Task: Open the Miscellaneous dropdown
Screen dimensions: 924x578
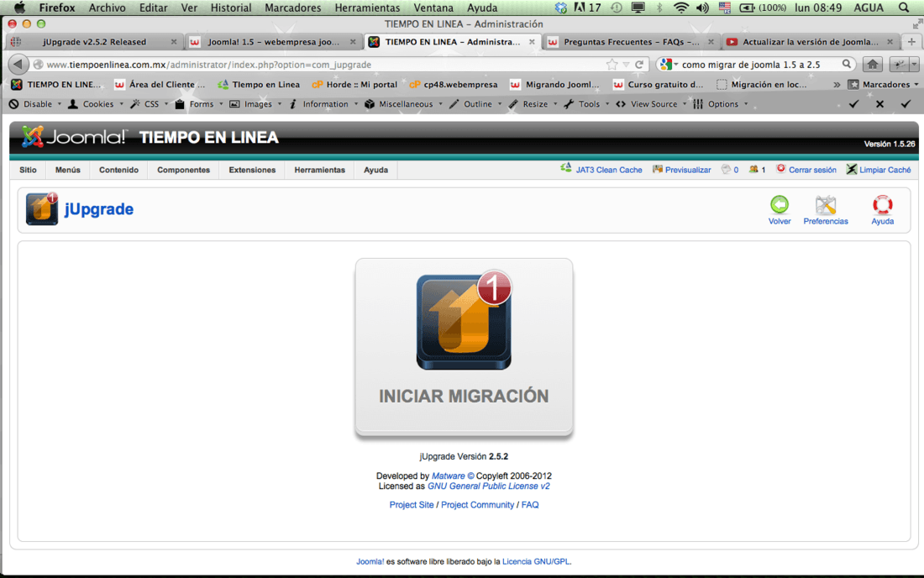Action: tap(404, 103)
